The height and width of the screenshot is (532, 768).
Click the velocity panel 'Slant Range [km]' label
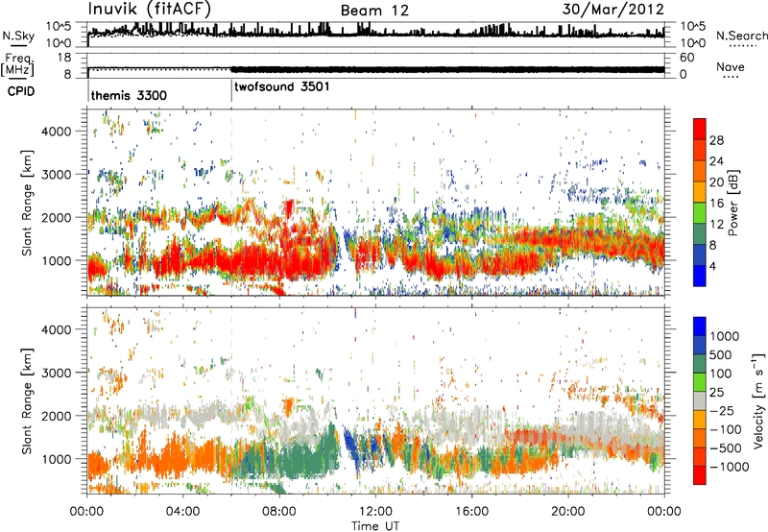tap(27, 400)
